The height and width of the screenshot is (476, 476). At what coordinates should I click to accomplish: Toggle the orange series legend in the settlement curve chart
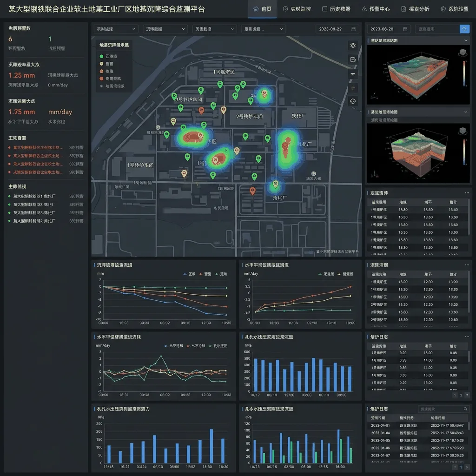pyautogui.click(x=205, y=274)
